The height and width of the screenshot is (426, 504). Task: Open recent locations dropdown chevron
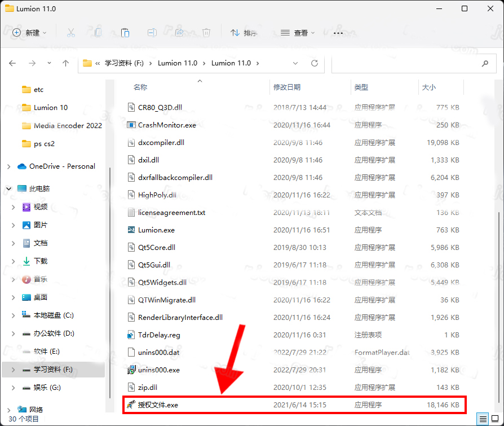tap(49, 63)
